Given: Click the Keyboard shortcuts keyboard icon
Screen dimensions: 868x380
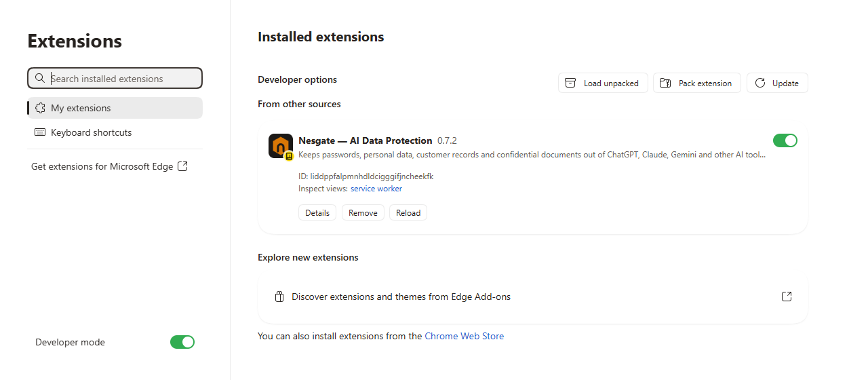Looking at the screenshot, I should (x=40, y=132).
